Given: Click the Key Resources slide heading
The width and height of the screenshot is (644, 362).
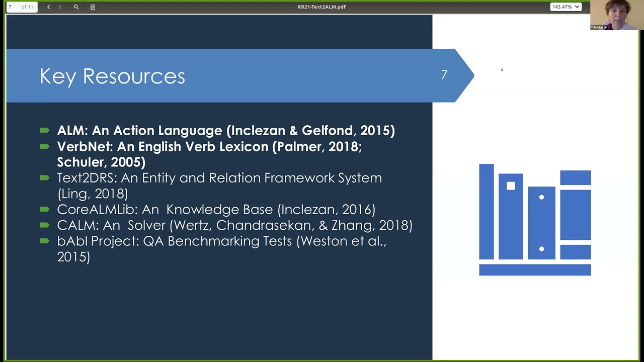Looking at the screenshot, I should tap(112, 76).
